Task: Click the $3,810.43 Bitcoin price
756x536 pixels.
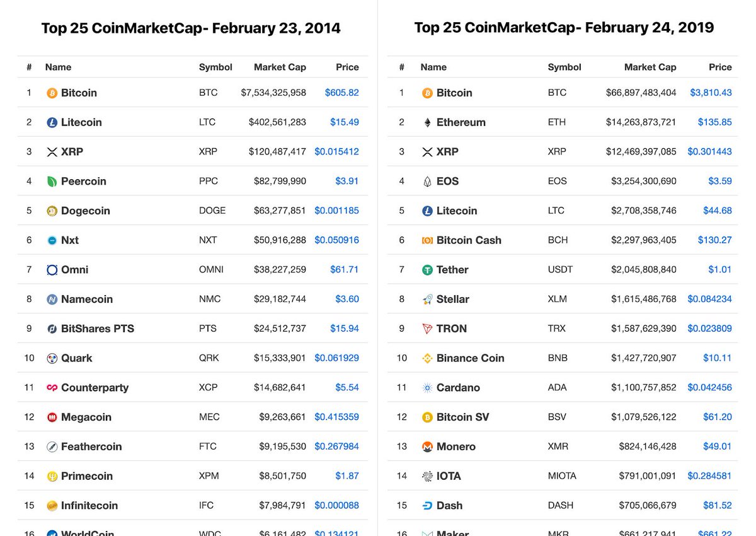Action: tap(711, 93)
